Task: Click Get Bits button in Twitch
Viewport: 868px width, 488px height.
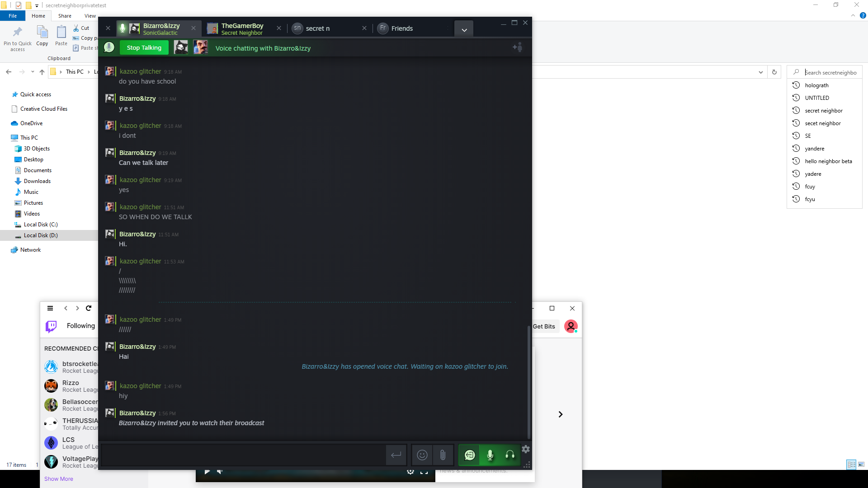Action: (x=544, y=326)
